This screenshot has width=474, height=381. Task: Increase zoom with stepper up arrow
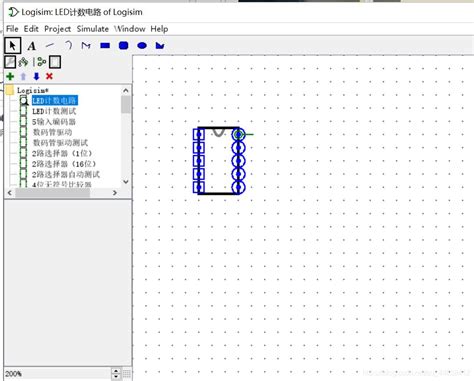116,371
